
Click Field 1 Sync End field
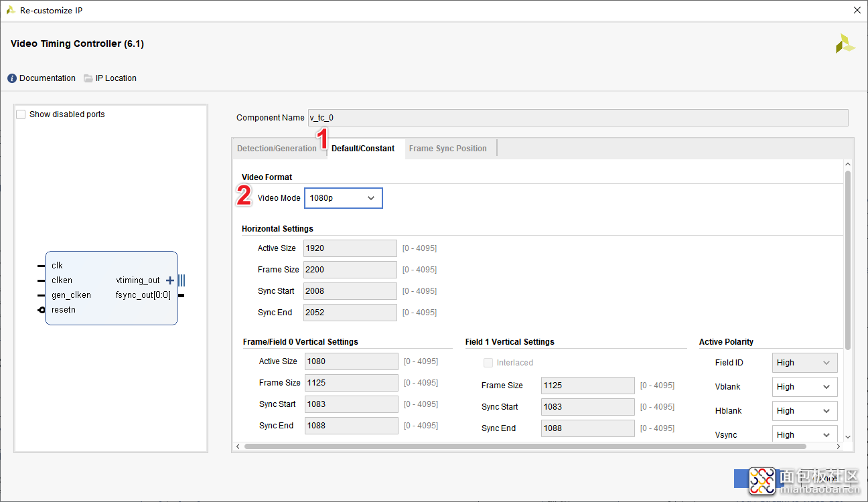click(x=588, y=428)
